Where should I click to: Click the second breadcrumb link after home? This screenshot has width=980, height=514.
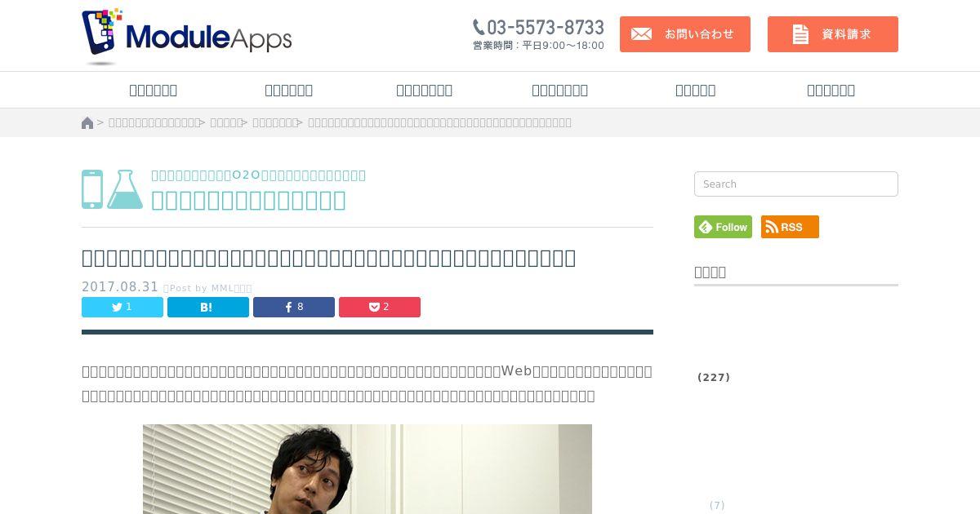pos(226,122)
